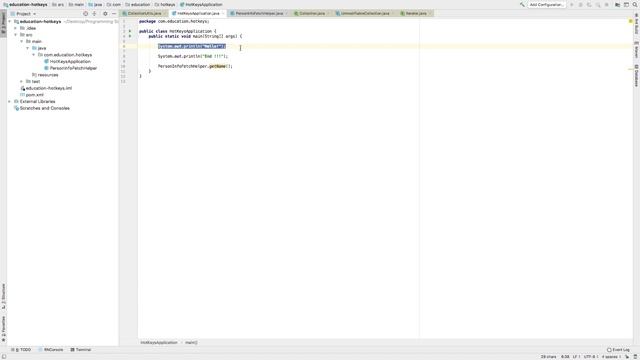Viewport: 640px width, 360px height.
Task: Switch to the PersonInfoFetchHelper.java tab
Action: pyautogui.click(x=259, y=13)
